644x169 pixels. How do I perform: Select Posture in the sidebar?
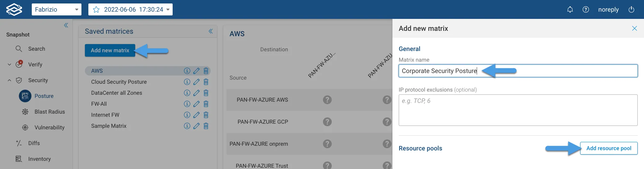click(44, 96)
